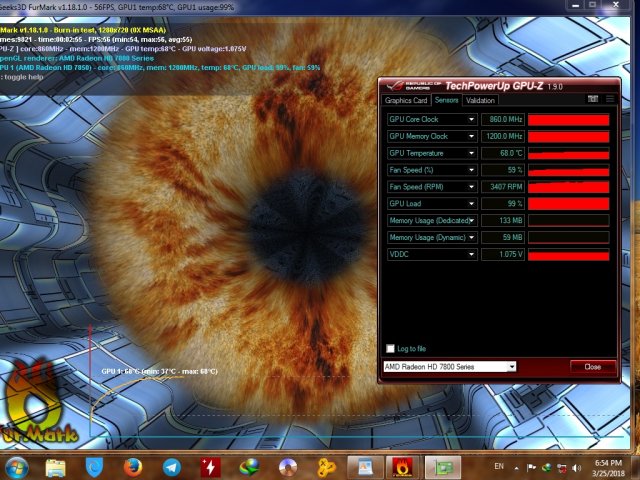Screen dimensions: 640x480
Task: Click the Windows Start button
Action: [x=17, y=467]
